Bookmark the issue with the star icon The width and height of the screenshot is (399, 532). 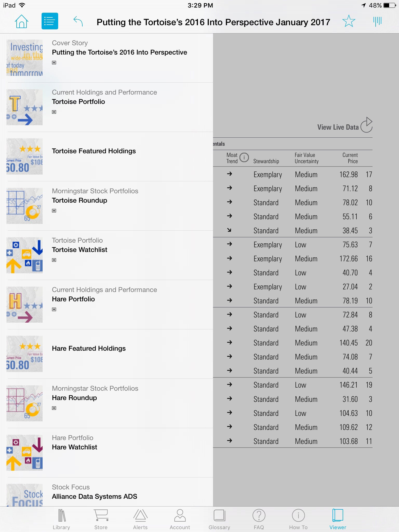point(349,21)
